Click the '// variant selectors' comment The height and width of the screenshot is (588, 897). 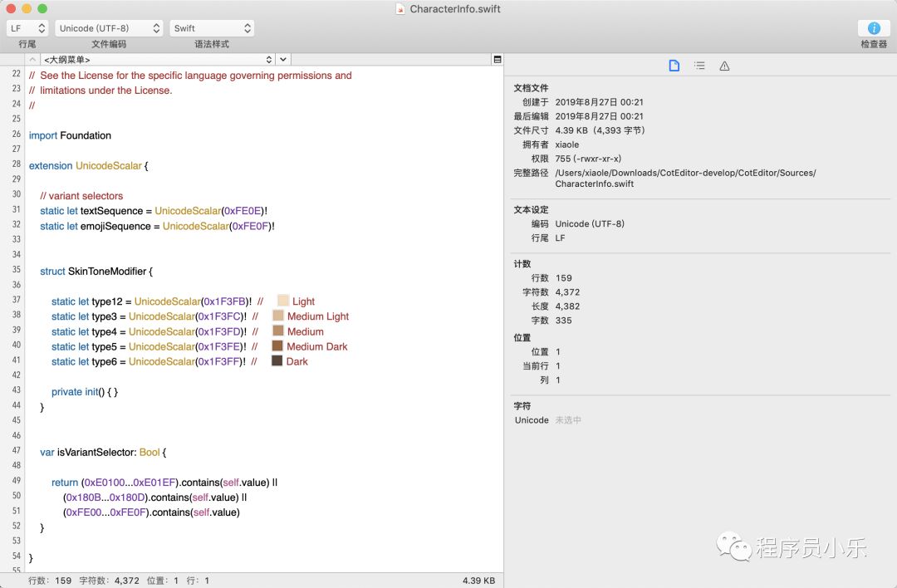click(x=81, y=196)
